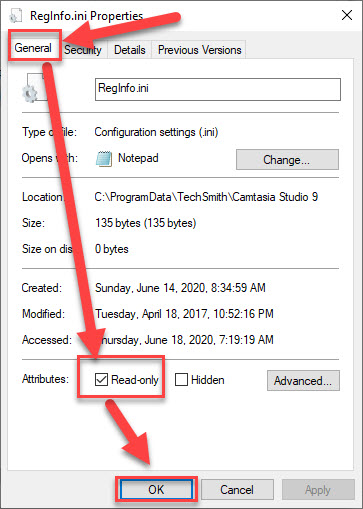Open the Security tab
Viewport: 363px width, 509px height.
click(x=83, y=50)
